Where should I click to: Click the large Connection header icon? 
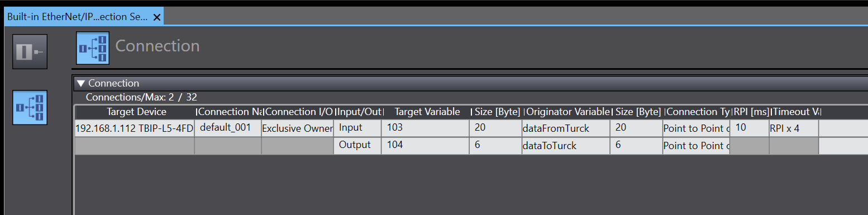point(93,48)
